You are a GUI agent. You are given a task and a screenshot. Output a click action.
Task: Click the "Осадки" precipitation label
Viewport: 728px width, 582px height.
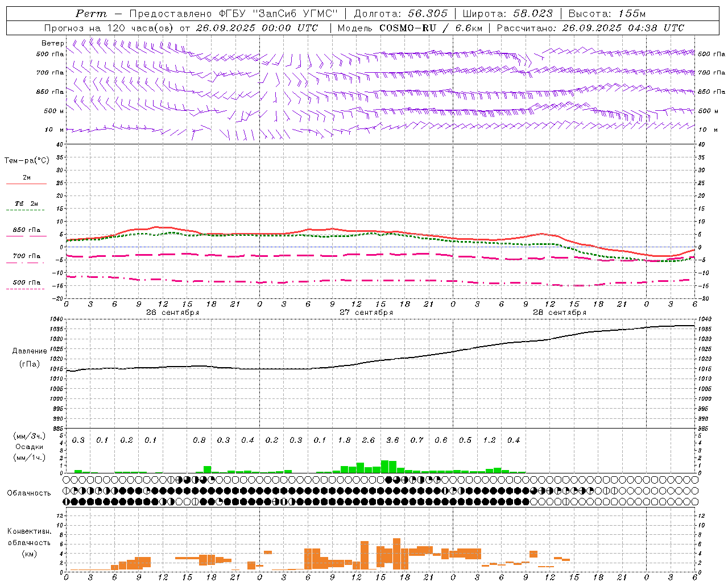point(29,447)
